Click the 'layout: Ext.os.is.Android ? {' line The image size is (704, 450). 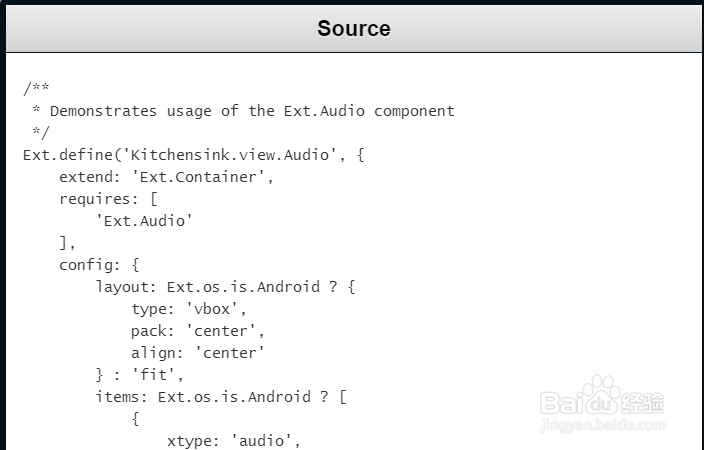click(x=225, y=287)
